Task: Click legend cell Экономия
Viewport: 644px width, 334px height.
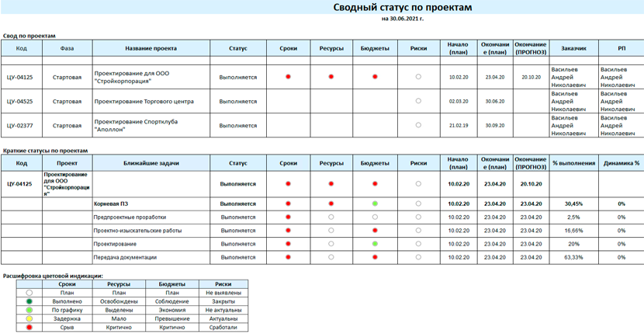Action: [172, 310]
